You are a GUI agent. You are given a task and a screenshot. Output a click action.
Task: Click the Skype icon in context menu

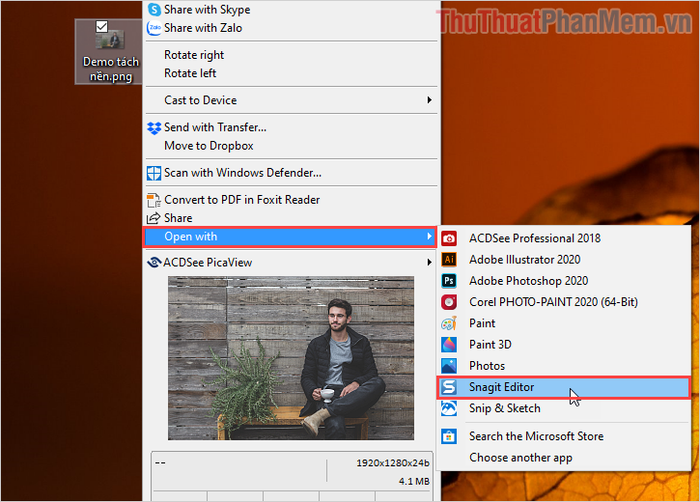click(154, 9)
